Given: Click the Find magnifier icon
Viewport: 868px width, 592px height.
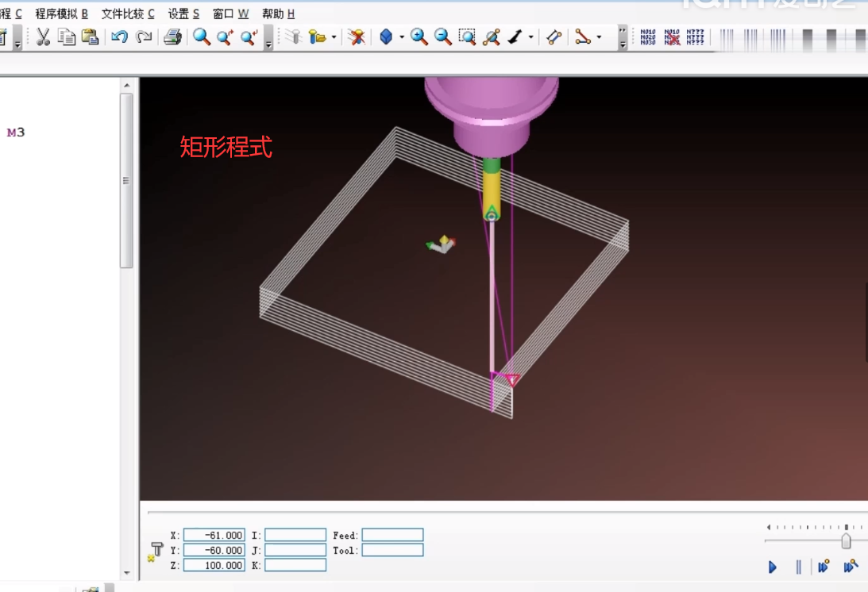Looking at the screenshot, I should 202,37.
